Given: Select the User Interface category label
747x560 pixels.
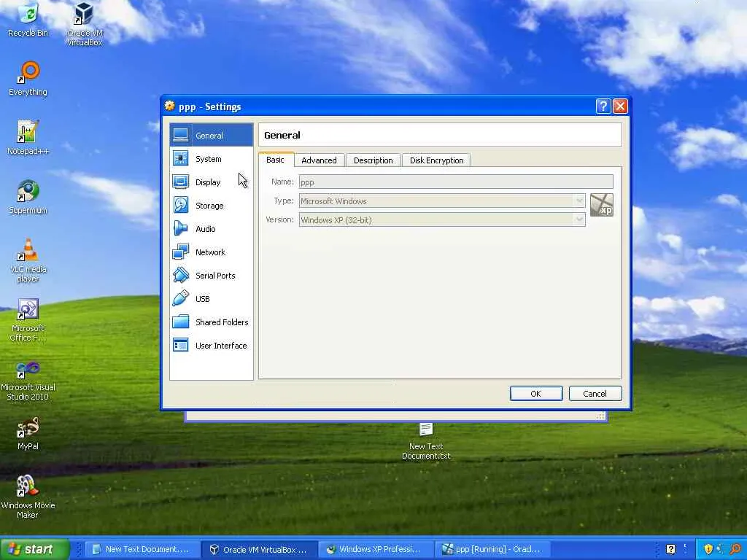Looking at the screenshot, I should click(221, 345).
